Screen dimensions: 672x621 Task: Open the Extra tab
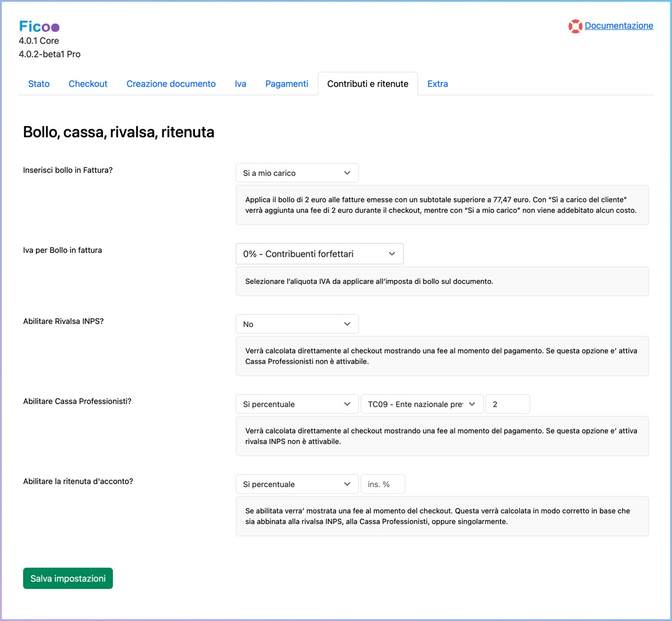[437, 84]
